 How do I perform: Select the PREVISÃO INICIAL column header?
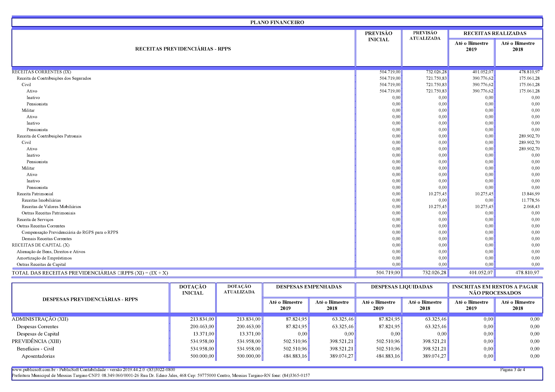click(x=378, y=36)
